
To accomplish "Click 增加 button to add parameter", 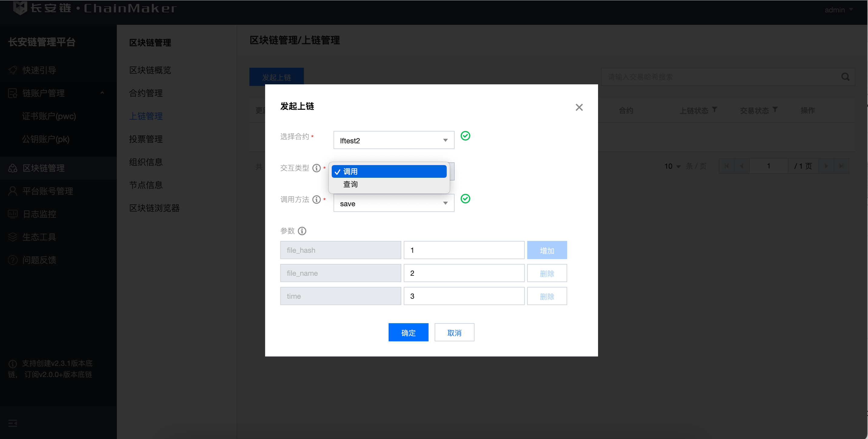I will pos(547,250).
